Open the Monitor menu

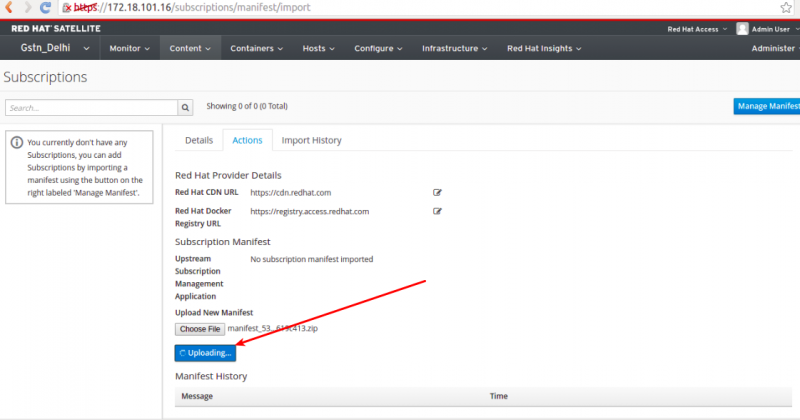pos(130,48)
